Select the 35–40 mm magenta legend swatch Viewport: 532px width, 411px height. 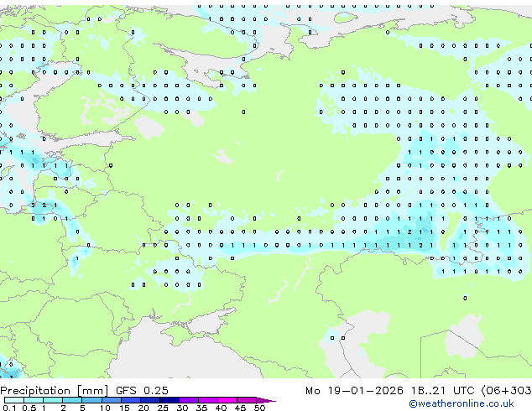click(x=207, y=400)
